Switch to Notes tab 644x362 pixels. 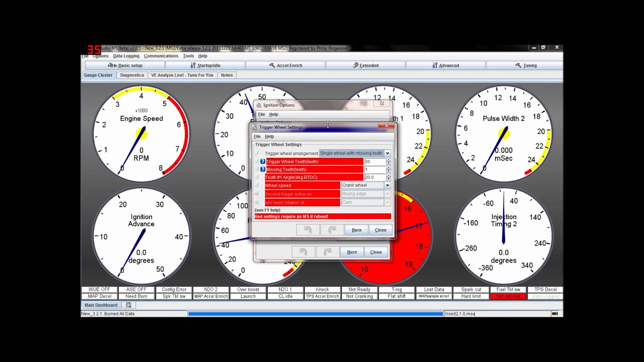click(x=227, y=75)
